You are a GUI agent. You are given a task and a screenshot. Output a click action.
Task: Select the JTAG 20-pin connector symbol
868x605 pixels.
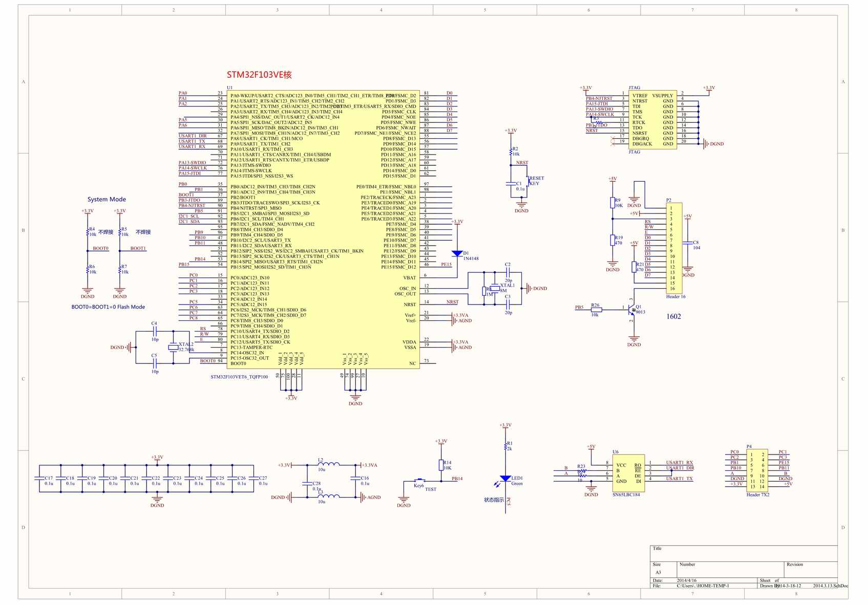[653, 120]
